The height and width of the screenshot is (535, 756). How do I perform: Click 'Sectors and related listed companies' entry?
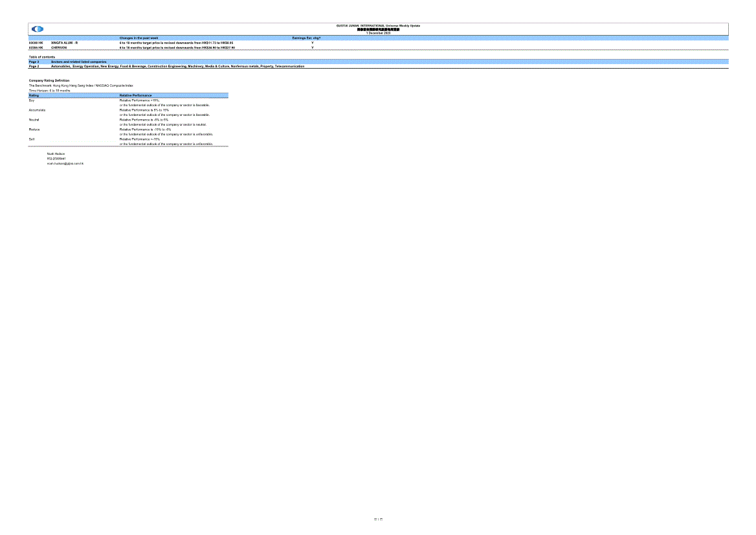(x=78, y=62)
